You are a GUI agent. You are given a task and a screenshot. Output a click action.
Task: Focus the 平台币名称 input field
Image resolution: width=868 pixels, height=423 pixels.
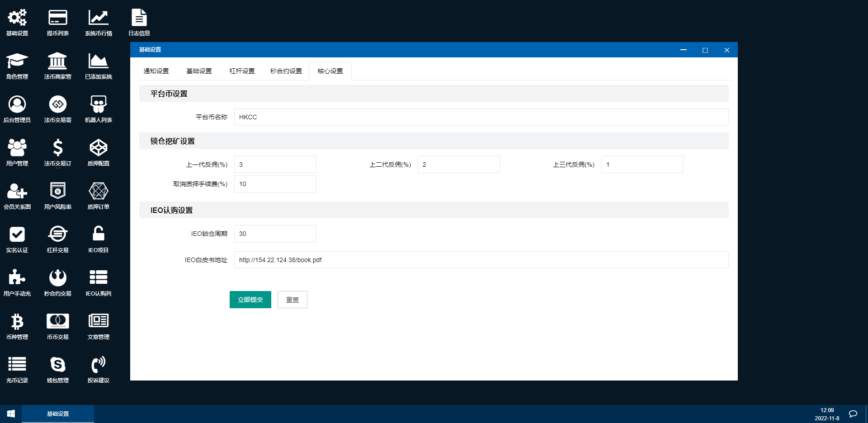[x=481, y=117]
